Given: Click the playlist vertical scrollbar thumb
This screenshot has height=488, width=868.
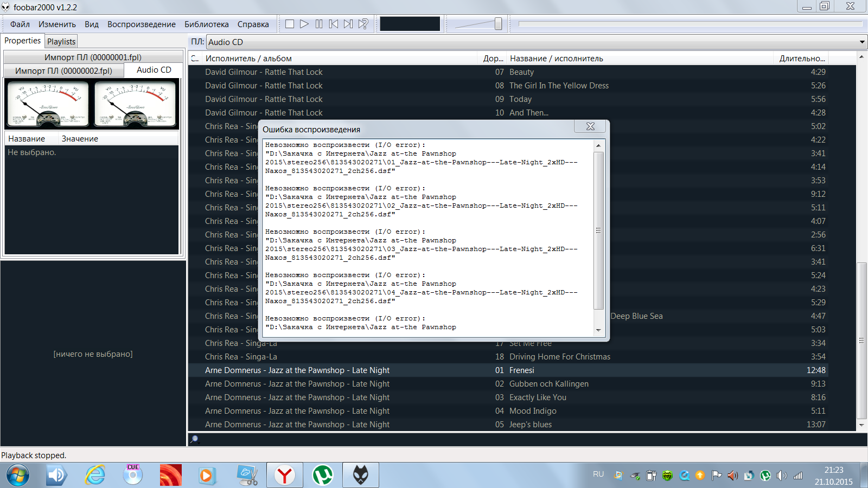Looking at the screenshot, I should (x=861, y=341).
